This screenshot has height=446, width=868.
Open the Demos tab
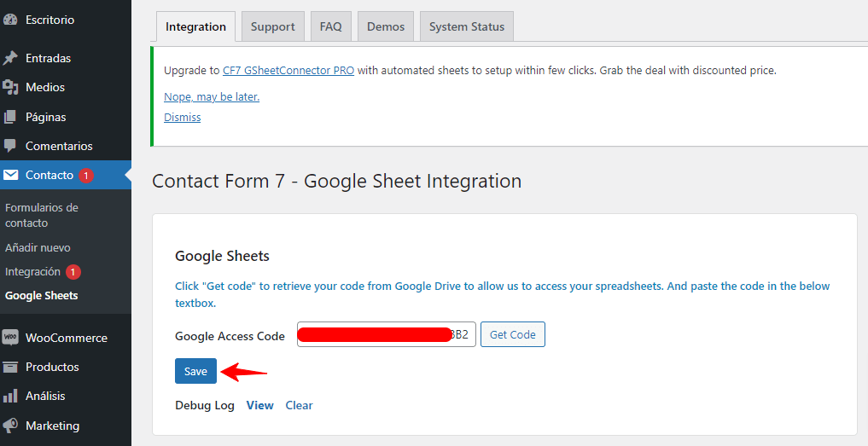386,26
